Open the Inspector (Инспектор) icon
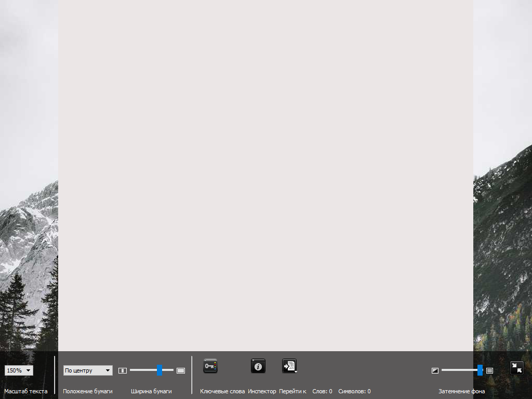 point(258,366)
